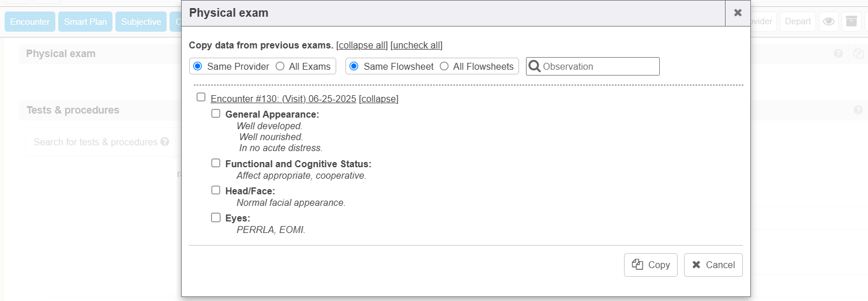Viewport: 868px width, 301px height.
Task: Collapse the Encounter #130 section
Action: pos(378,99)
